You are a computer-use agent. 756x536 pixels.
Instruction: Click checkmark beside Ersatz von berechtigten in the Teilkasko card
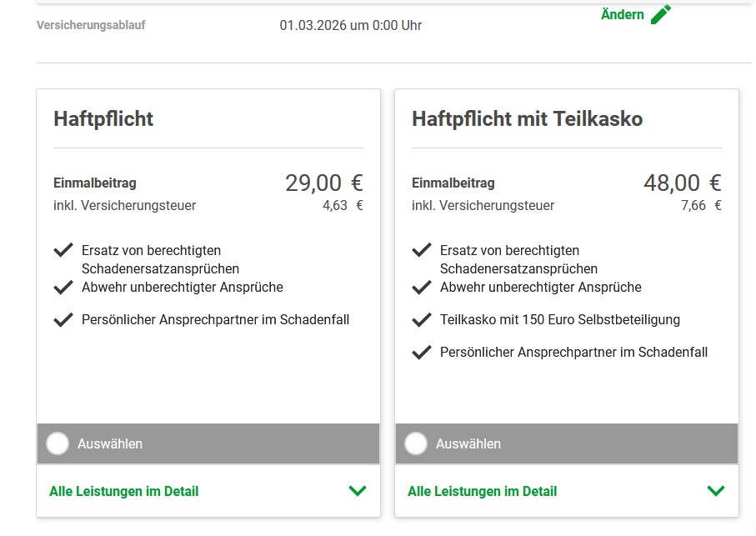coord(422,250)
